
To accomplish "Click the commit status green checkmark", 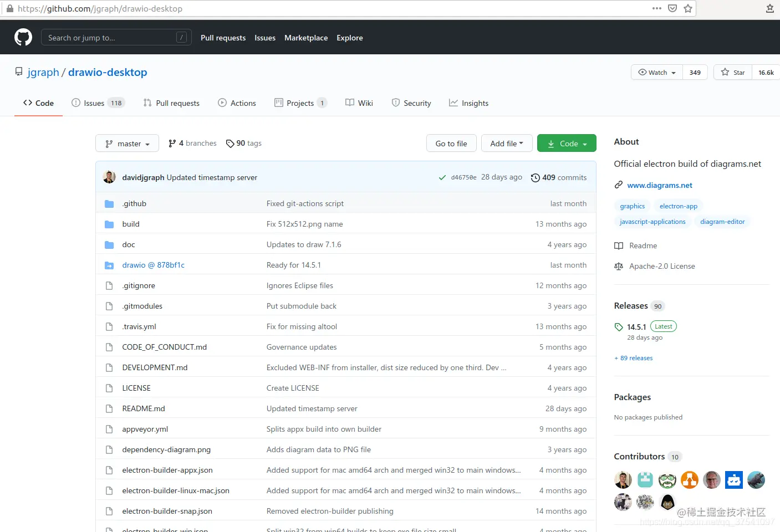I will coord(442,177).
